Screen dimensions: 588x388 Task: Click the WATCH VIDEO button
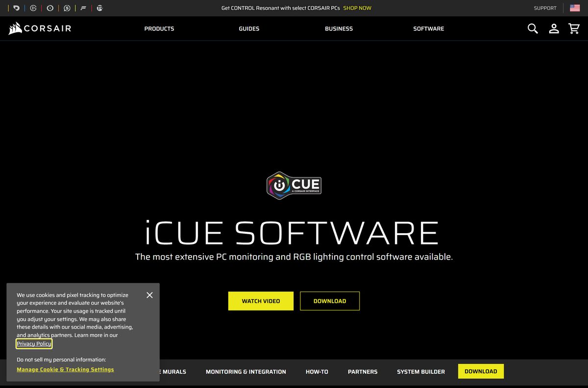pyautogui.click(x=261, y=301)
